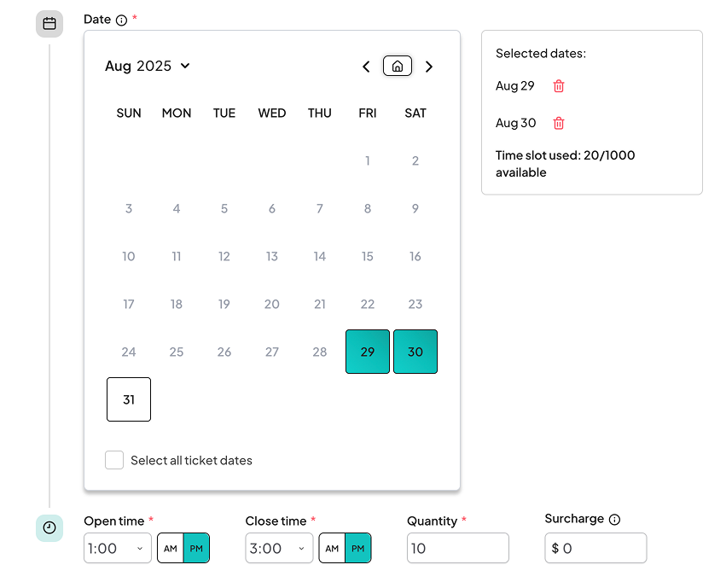Click the clock icon beside Open time
The height and width of the screenshot is (588, 726).
point(49,528)
